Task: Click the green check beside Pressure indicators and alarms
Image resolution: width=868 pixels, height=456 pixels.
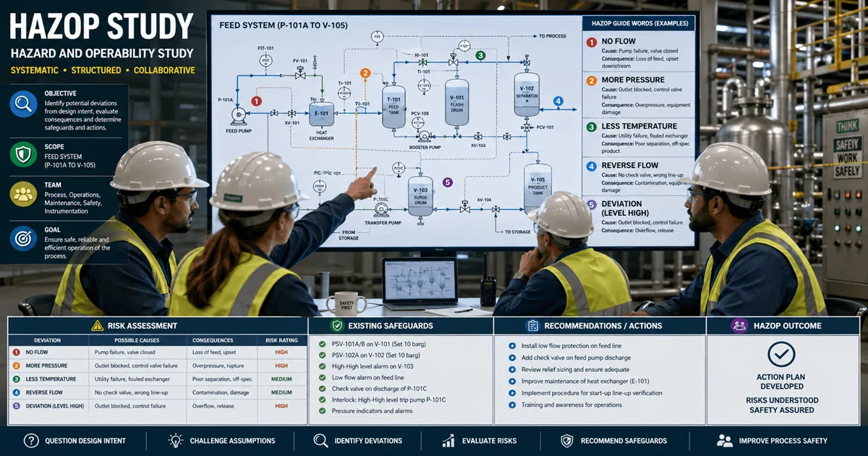Action: (323, 410)
